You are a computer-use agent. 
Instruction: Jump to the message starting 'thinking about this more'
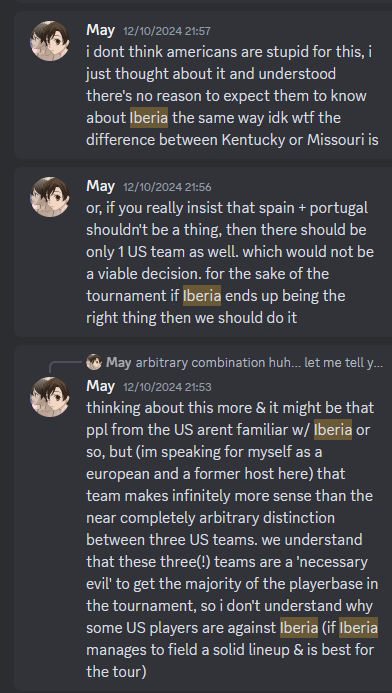tap(203, 518)
